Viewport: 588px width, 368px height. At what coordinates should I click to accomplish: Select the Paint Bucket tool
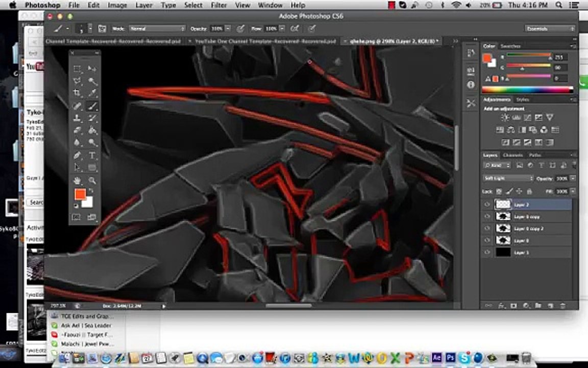[92, 130]
